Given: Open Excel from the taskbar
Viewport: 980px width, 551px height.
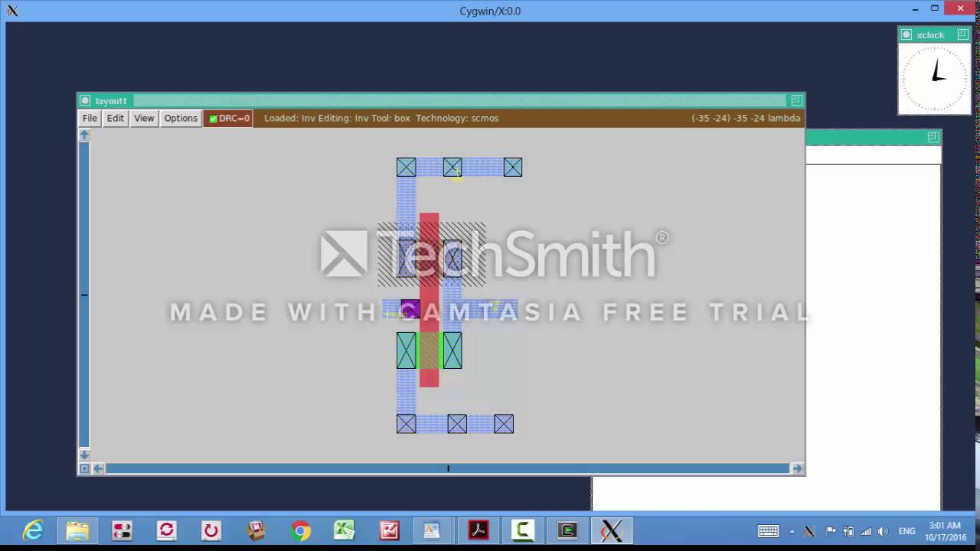Looking at the screenshot, I should pos(345,530).
